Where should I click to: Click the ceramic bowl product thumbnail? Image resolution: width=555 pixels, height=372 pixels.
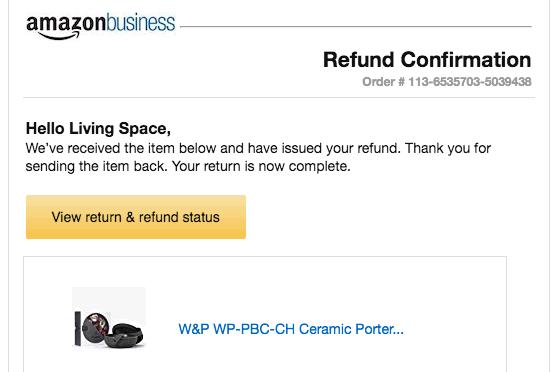(x=109, y=319)
